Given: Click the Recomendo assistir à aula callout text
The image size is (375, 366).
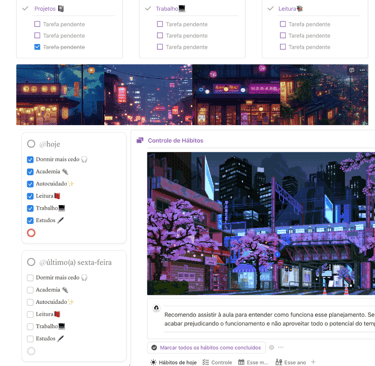Looking at the screenshot, I should pos(269,319).
